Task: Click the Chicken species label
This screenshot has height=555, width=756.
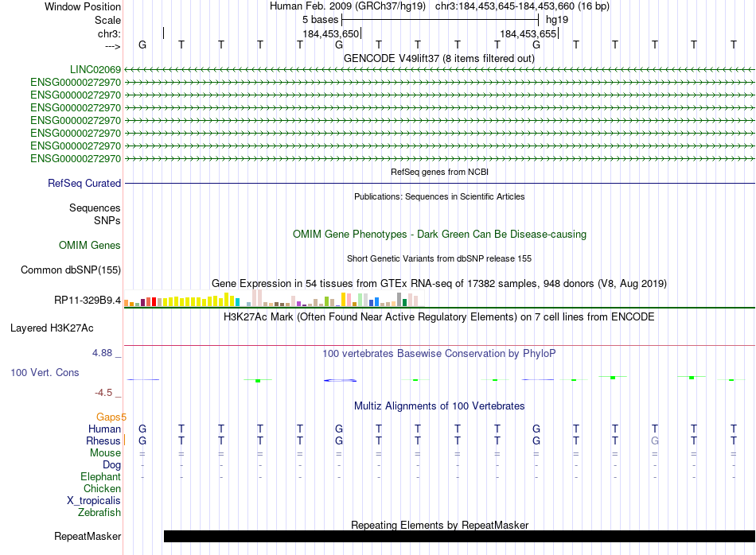Action: tap(102, 488)
